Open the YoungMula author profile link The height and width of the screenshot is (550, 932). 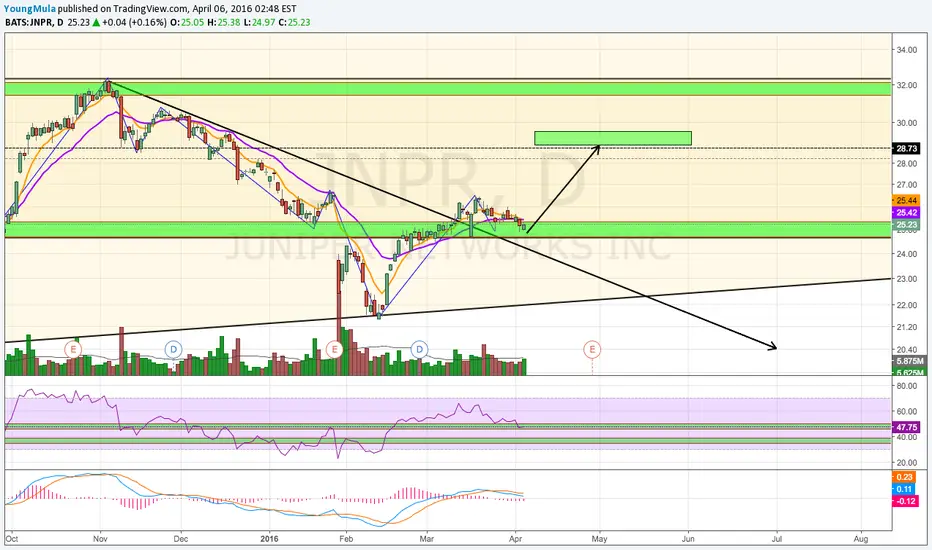click(30, 9)
